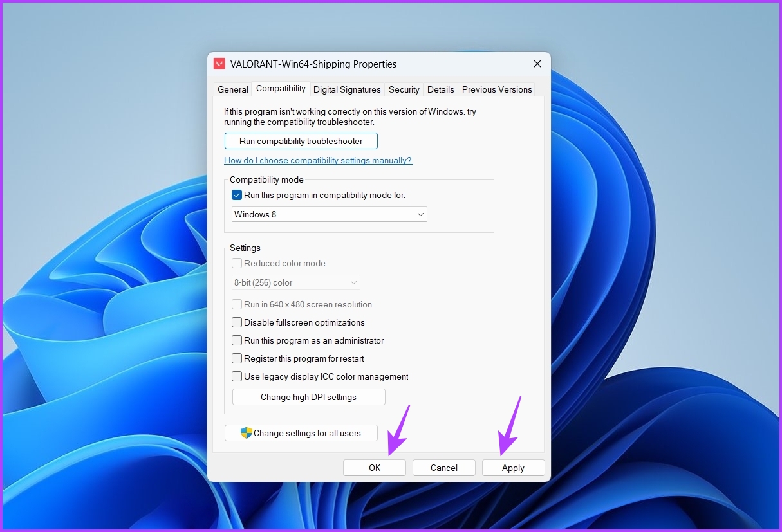Select the Details tab
The height and width of the screenshot is (532, 782).
[440, 89]
